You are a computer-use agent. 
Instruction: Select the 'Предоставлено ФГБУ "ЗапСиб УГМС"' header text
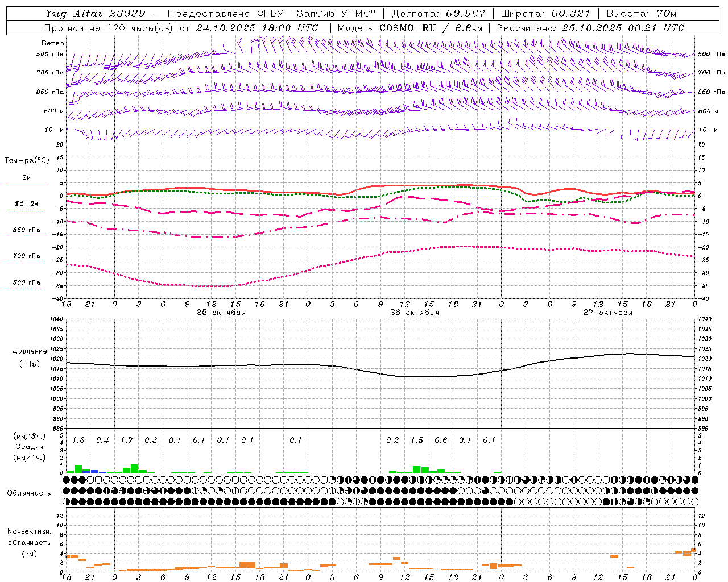click(x=272, y=14)
